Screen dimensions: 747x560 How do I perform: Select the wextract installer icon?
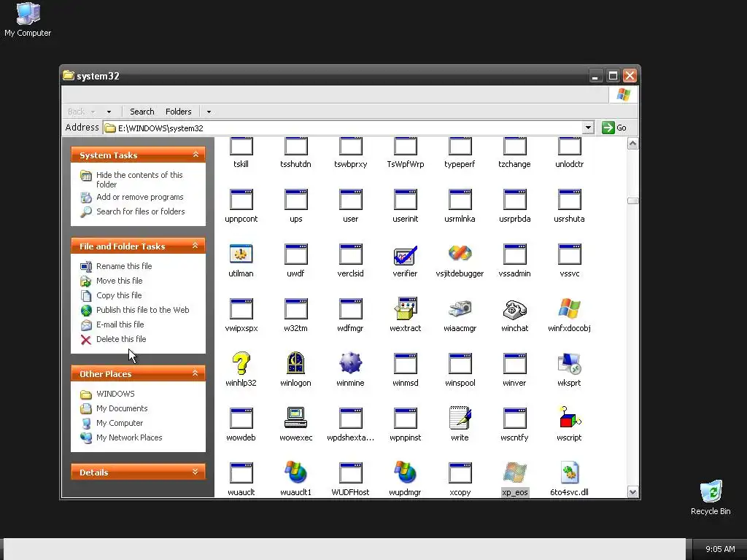tap(406, 308)
